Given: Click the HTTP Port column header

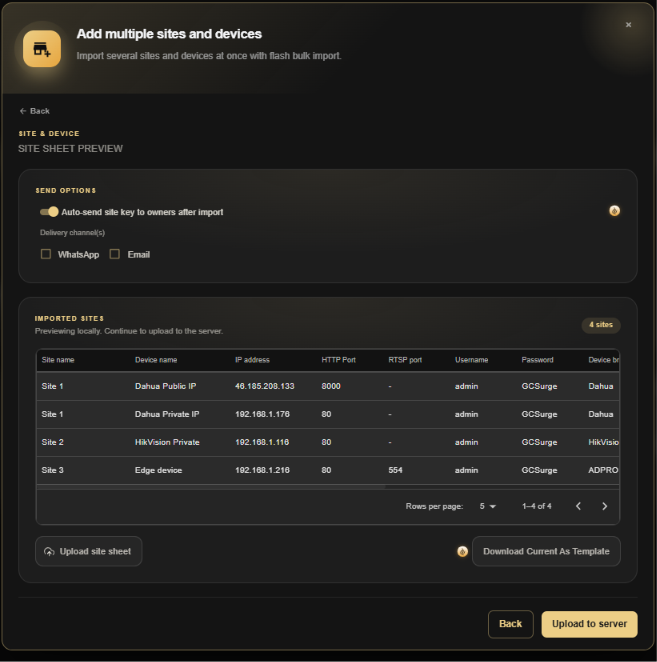Looking at the screenshot, I should pos(338,360).
